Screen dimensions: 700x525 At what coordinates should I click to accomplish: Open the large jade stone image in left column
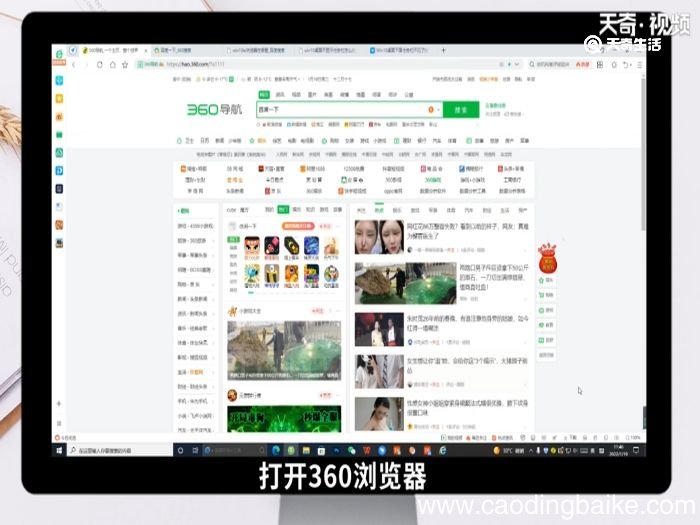[x=284, y=350]
